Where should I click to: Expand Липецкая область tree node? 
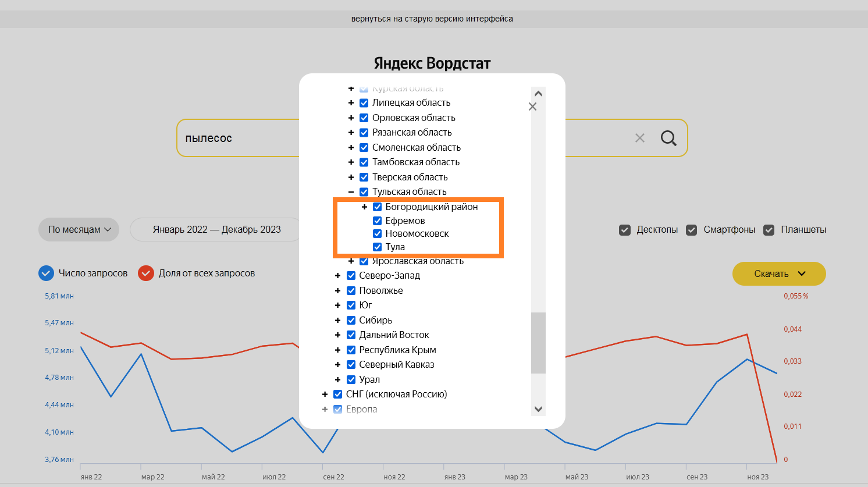[351, 103]
